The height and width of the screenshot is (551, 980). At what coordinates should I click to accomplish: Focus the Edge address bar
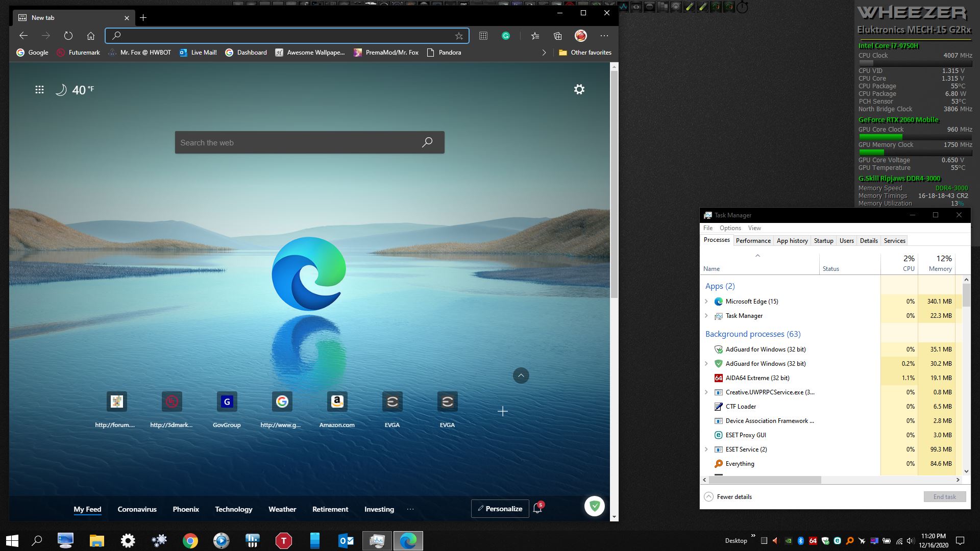click(x=287, y=36)
